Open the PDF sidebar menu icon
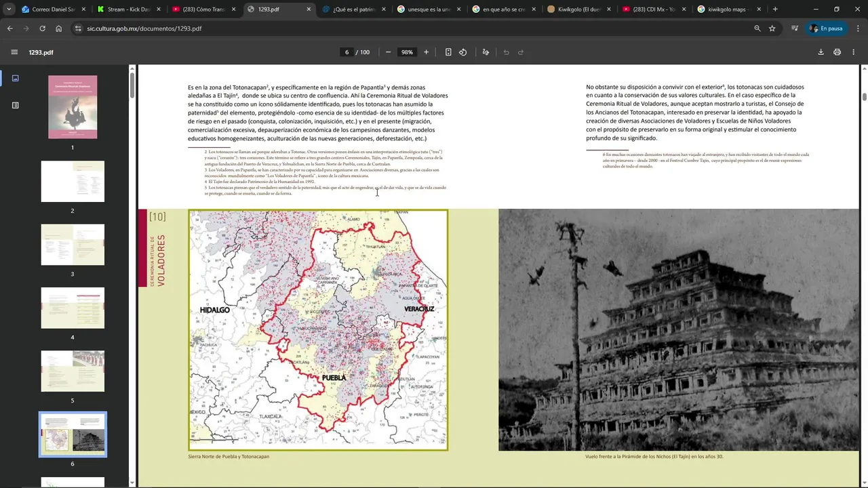 coord(14,52)
